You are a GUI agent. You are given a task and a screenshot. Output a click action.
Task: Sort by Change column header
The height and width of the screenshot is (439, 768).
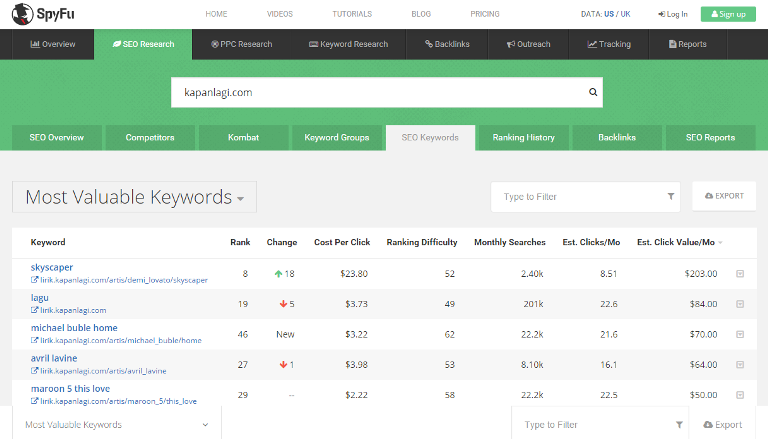[x=282, y=242]
